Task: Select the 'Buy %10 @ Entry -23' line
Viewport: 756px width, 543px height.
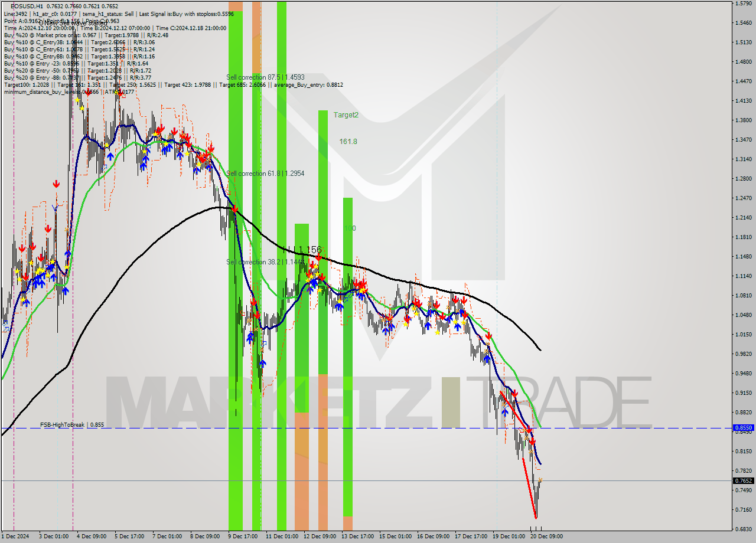Action: pyautogui.click(x=76, y=63)
